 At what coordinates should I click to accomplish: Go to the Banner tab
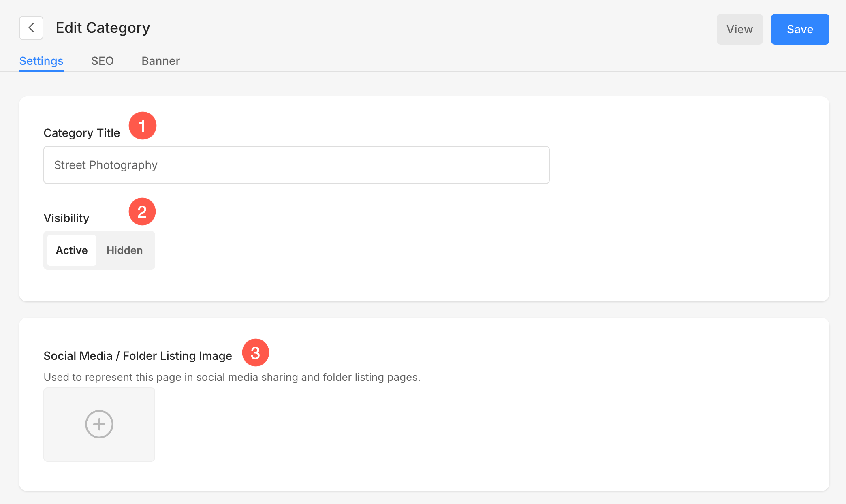click(x=160, y=61)
